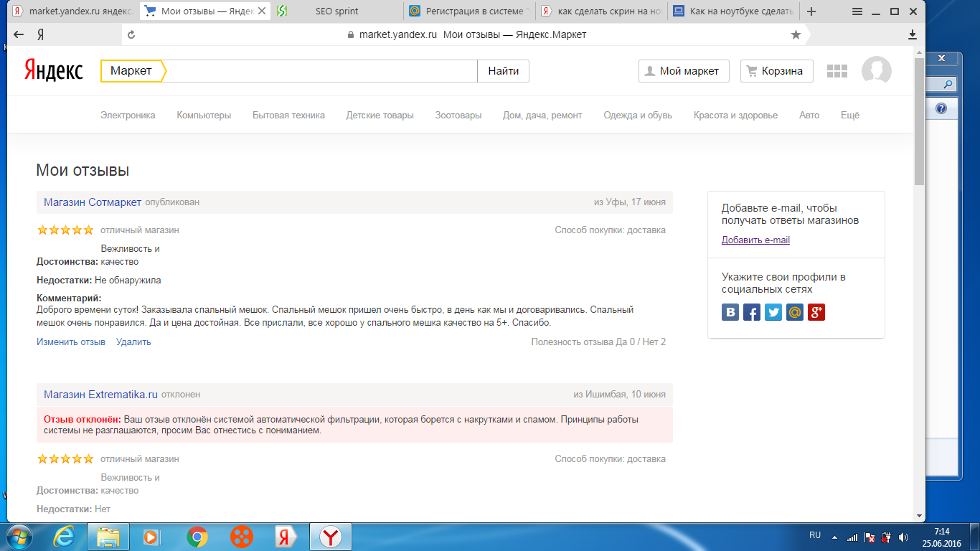980x551 pixels.
Task: Click the Facebook social profile icon
Action: [752, 312]
